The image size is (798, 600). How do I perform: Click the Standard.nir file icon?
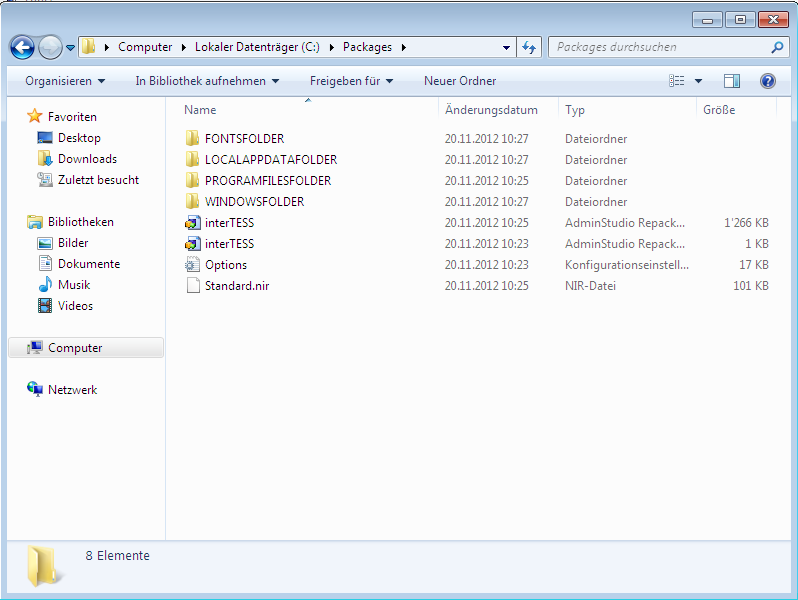[x=193, y=286]
